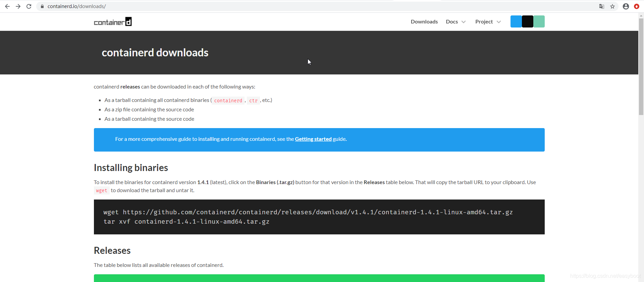Expand the Project dropdown chevron
The height and width of the screenshot is (282, 644).
pyautogui.click(x=499, y=22)
